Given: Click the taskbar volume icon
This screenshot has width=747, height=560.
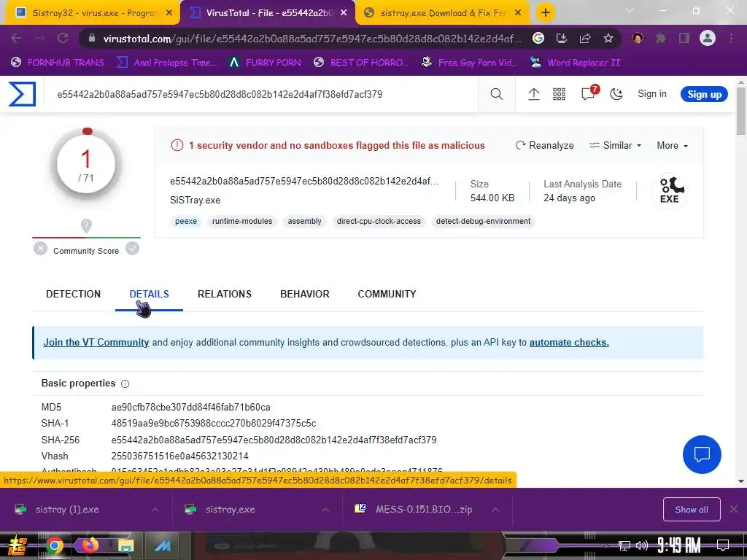Looking at the screenshot, I should click(642, 545).
